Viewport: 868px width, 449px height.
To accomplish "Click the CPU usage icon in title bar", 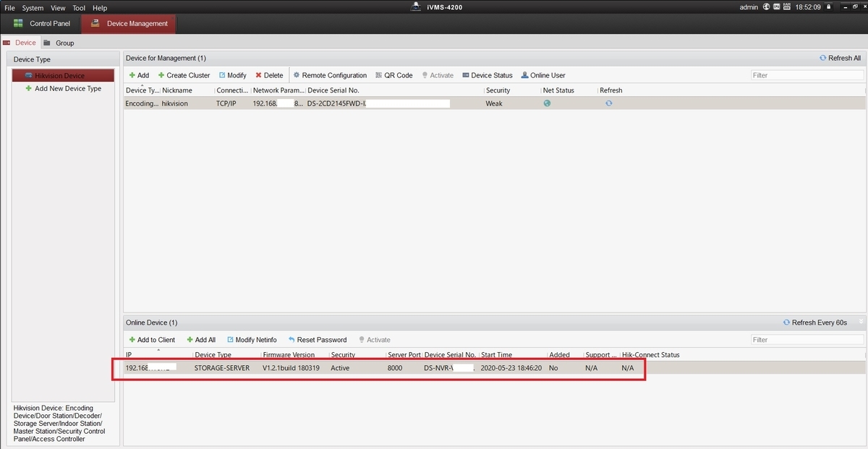I will pos(777,7).
